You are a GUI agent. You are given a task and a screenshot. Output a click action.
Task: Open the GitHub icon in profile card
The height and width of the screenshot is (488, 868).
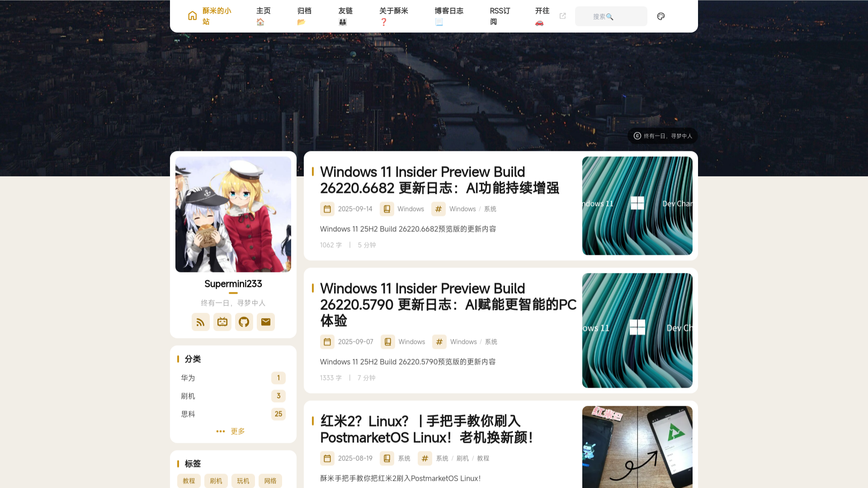244,322
